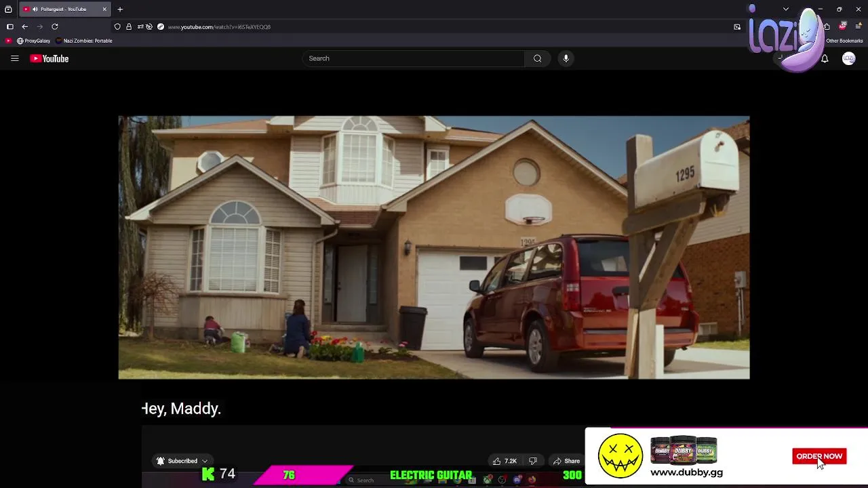The height and width of the screenshot is (488, 868).
Task: Reload the page with refresh icon
Action: 55,26
